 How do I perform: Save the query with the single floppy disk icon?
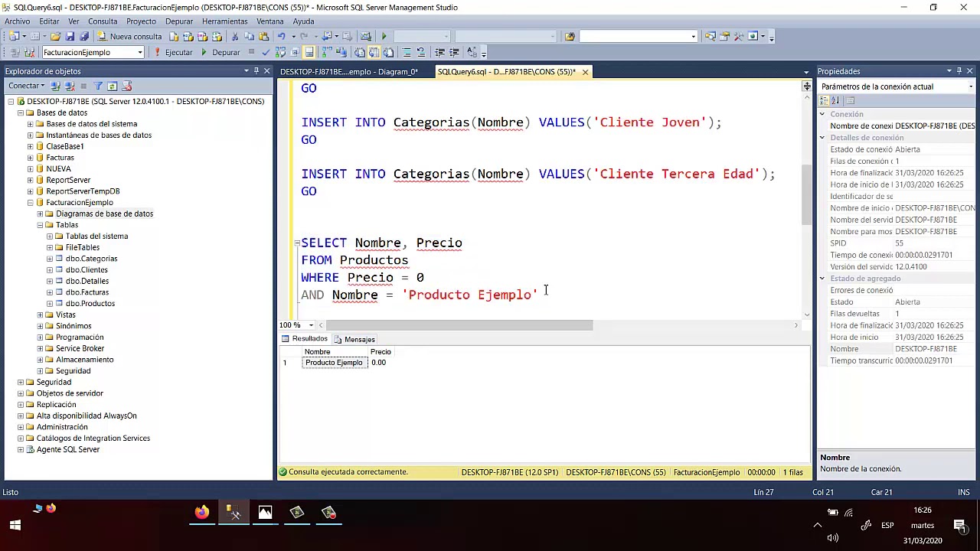70,36
